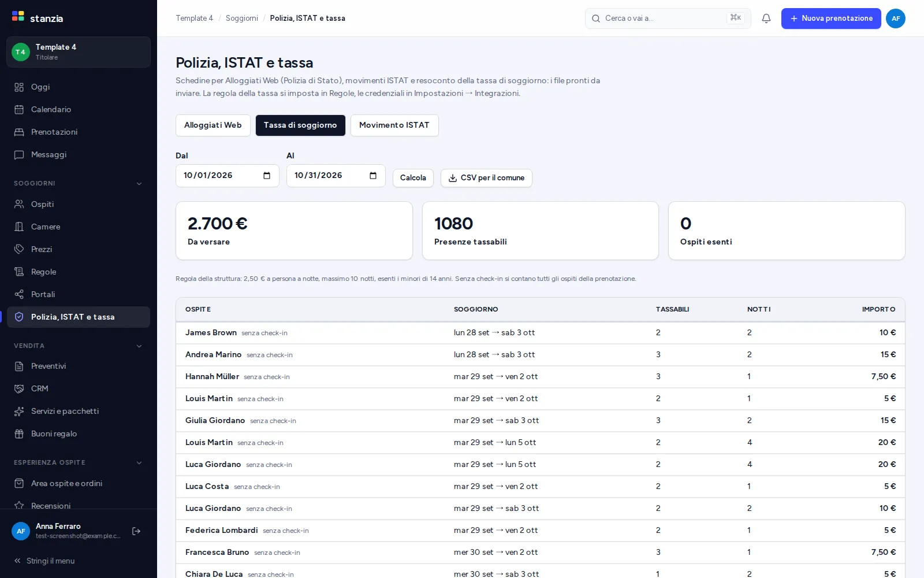Viewport: 924px width, 578px height.
Task: Open Prezzi page
Action: [79, 249]
